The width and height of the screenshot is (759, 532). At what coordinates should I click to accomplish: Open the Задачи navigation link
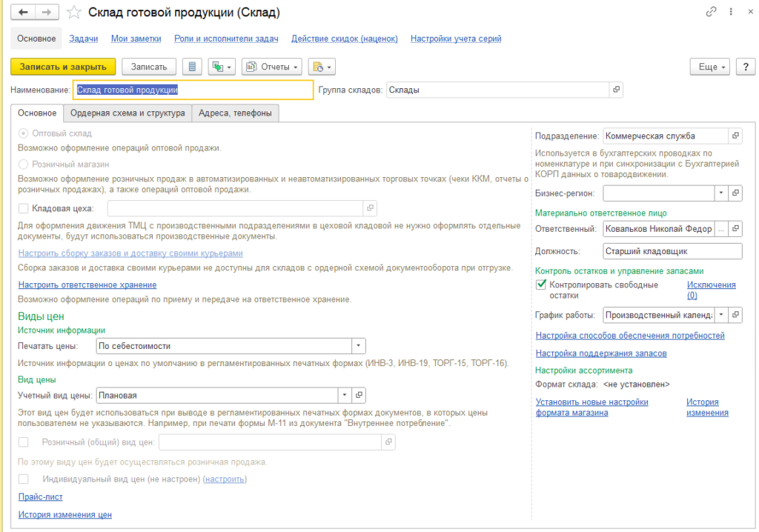pos(83,39)
